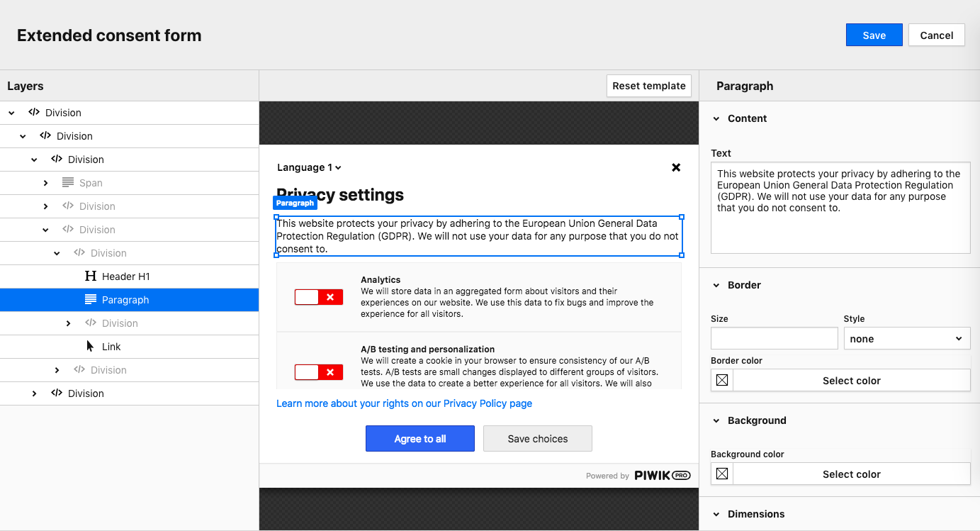The width and height of the screenshot is (980, 531).
Task: Select the Span layer row
Action: tap(129, 183)
